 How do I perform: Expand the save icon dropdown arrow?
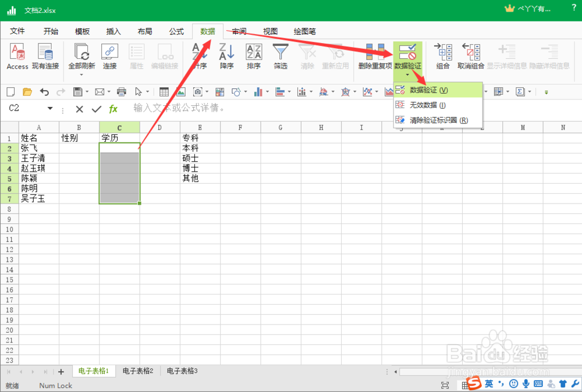87,92
